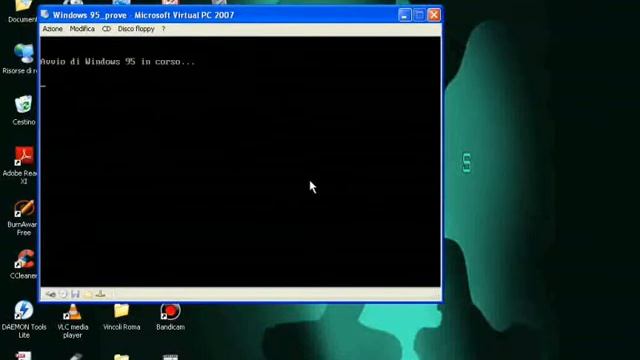Click the network adapter status icon
Screen dimensions: 640x360
(x=100, y=294)
